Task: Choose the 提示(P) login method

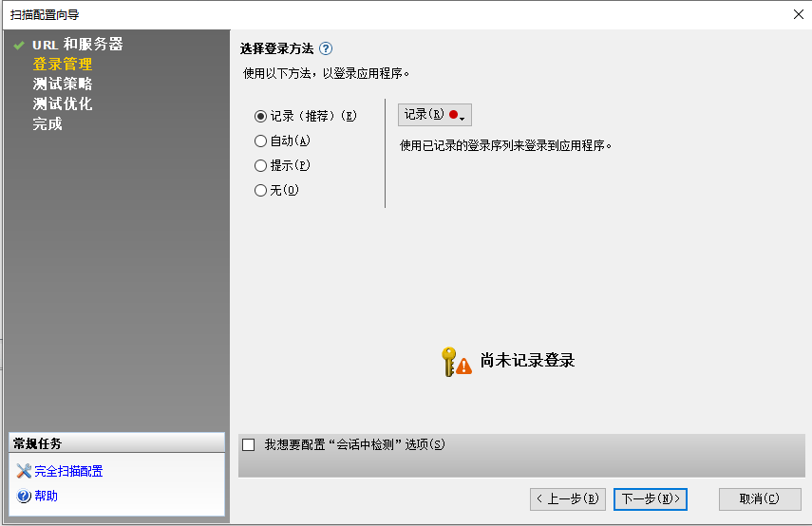Action: (x=260, y=165)
